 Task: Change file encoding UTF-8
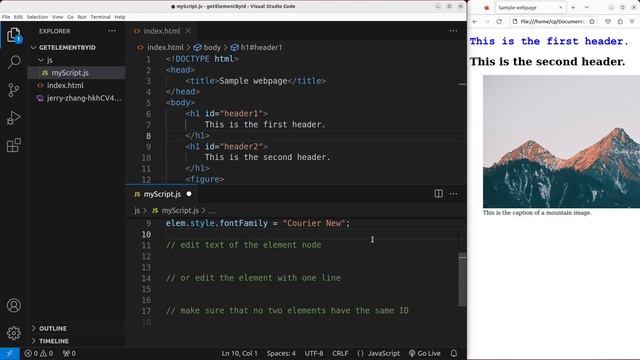314,353
